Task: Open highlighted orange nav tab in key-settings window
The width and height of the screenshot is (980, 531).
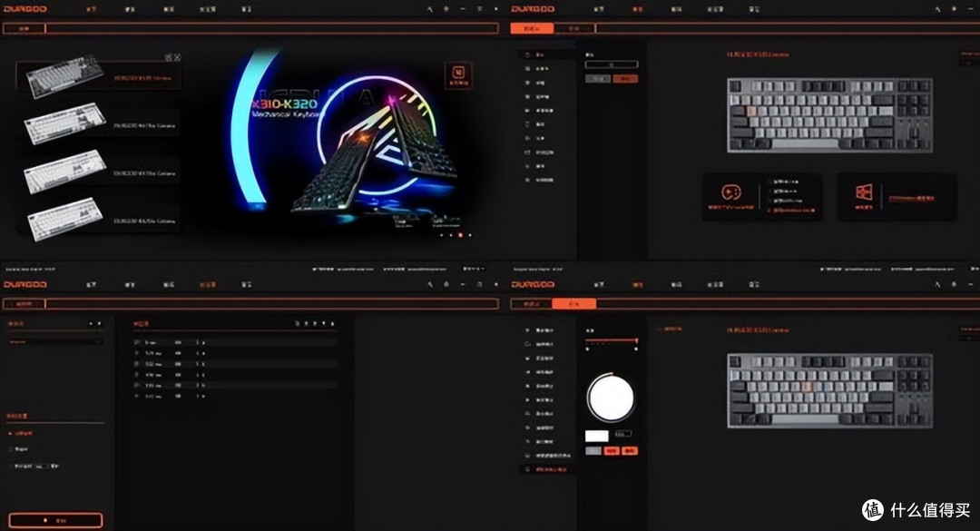Action: point(638,9)
